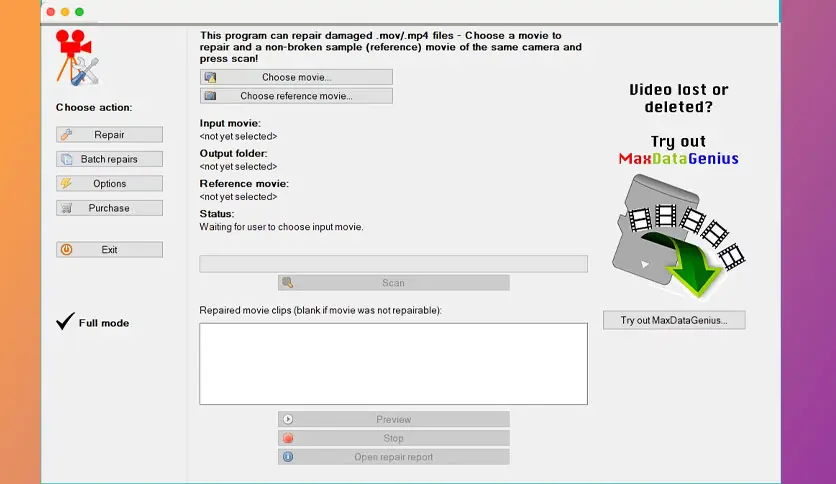Image resolution: width=836 pixels, height=484 pixels.
Task: Click 'Waiting for user to choose input movie.' status
Action: point(282,227)
